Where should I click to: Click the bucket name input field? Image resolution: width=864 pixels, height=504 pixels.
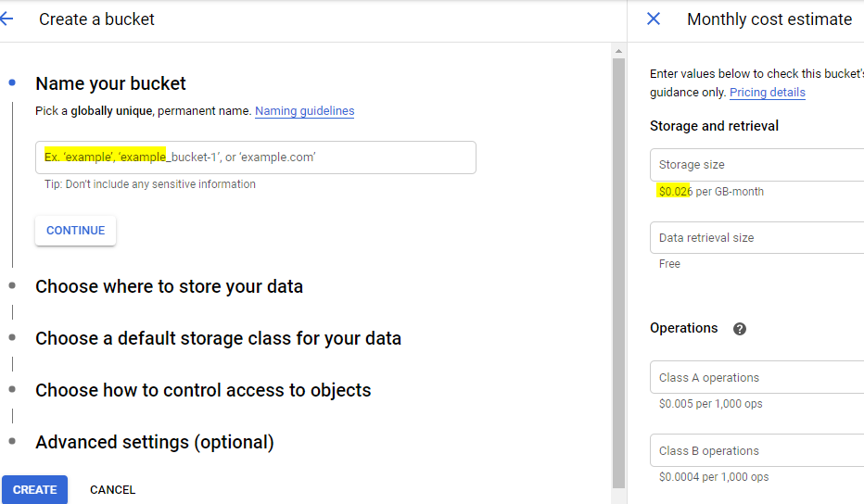[x=256, y=157]
